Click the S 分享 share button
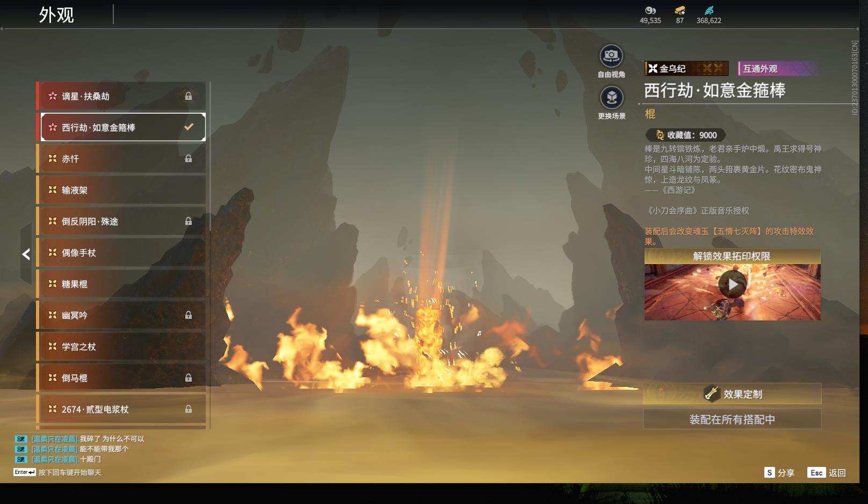The image size is (868, 504). 779,472
